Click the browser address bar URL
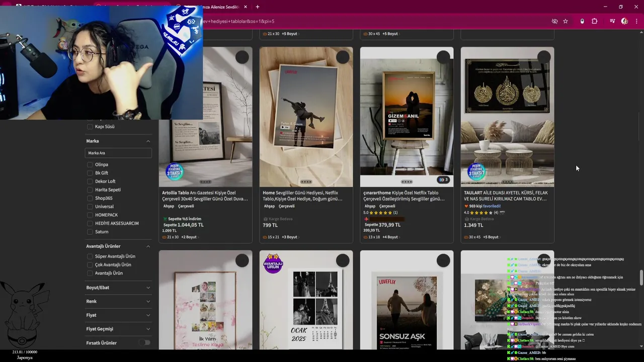Image resolution: width=644 pixels, height=362 pixels. pyautogui.click(x=237, y=22)
